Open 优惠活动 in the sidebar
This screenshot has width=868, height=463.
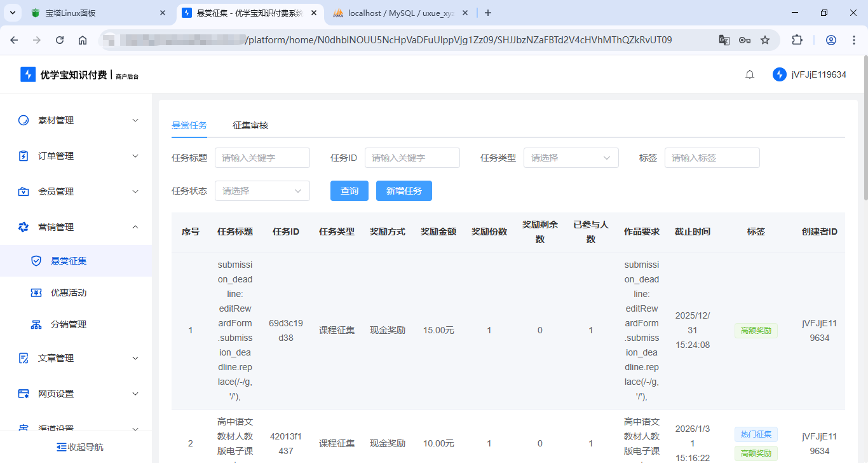click(x=69, y=293)
